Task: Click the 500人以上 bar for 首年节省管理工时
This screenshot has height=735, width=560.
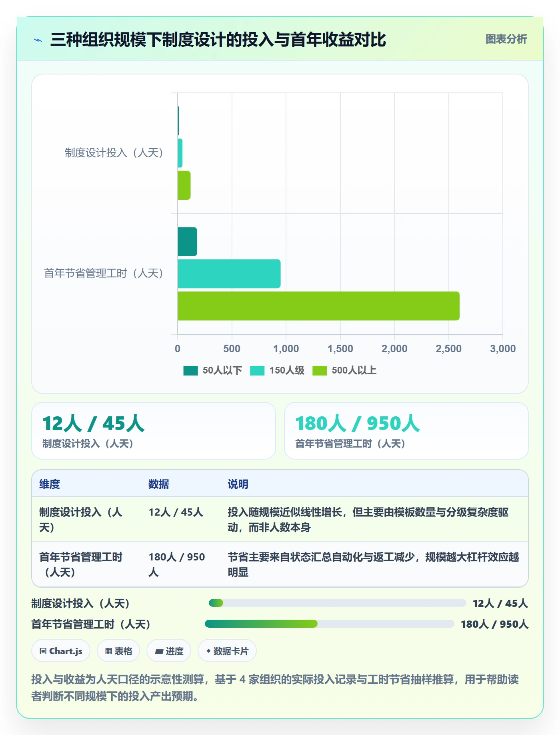Action: coord(318,306)
